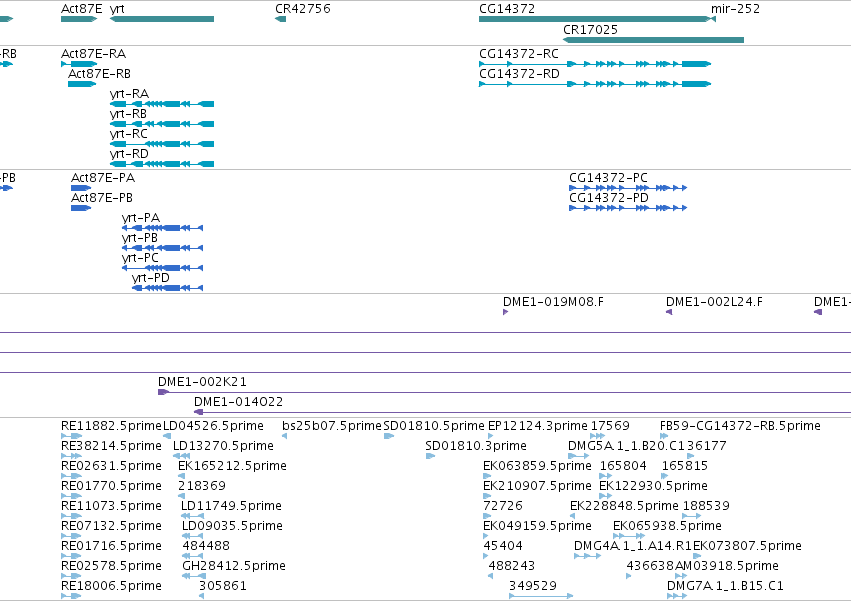The image size is (851, 601).
Task: Select the DME1-002K21 BAC label
Action: [202, 382]
